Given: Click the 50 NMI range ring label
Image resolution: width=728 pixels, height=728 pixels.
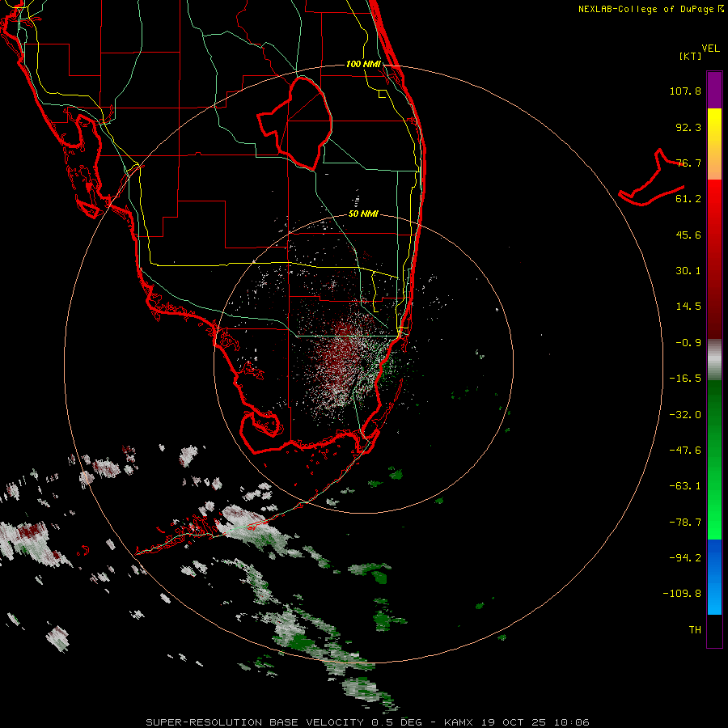Looking at the screenshot, I should (x=363, y=214).
